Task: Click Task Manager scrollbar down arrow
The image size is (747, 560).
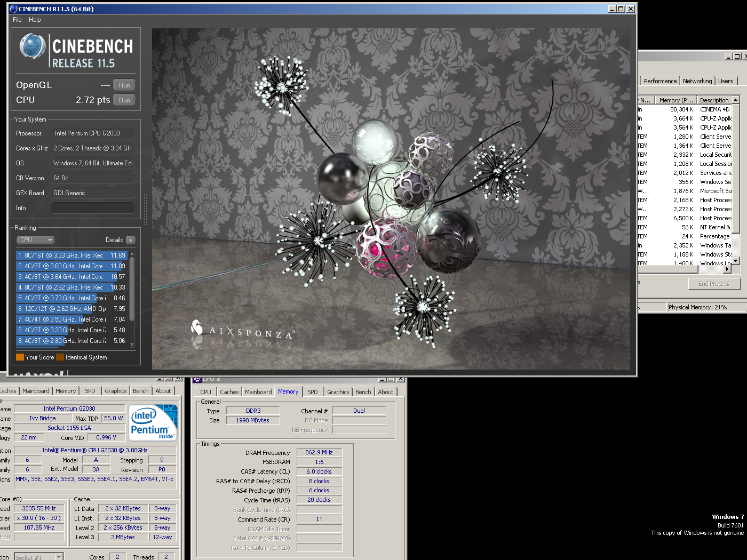Action: coord(736,261)
